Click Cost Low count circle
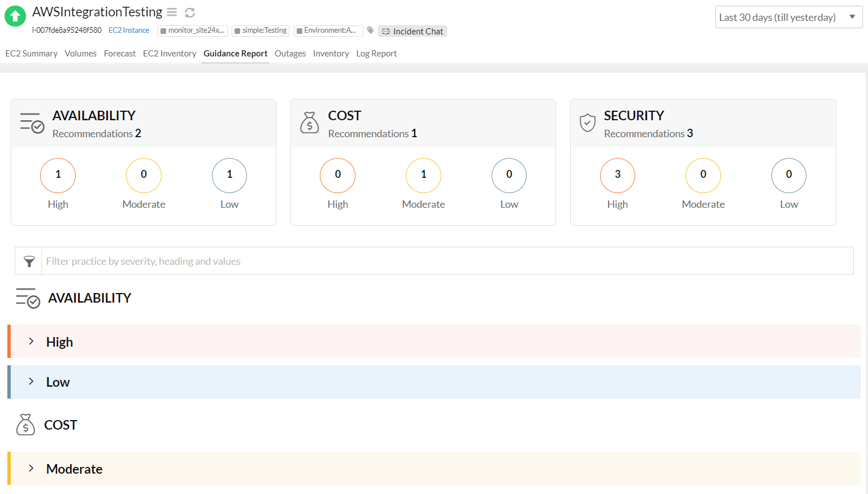The height and width of the screenshot is (494, 868). coord(509,175)
